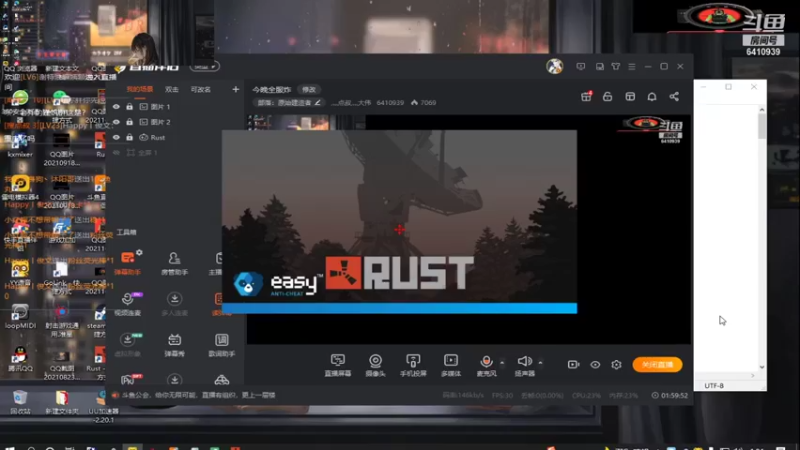The height and width of the screenshot is (450, 800).
Task: Open the layout panel icon
Action: click(630, 96)
